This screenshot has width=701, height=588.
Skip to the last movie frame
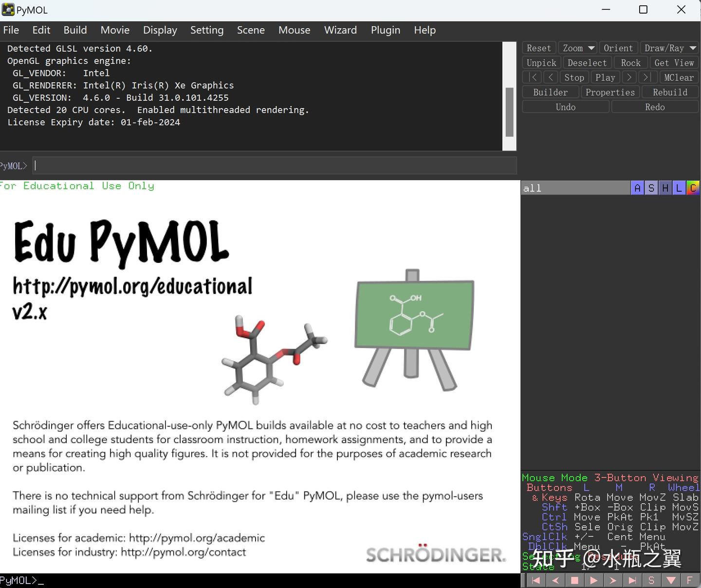633,580
